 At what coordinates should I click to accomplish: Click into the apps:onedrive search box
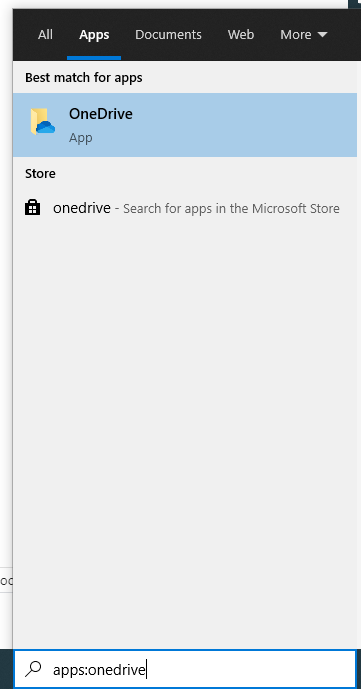pos(184,669)
